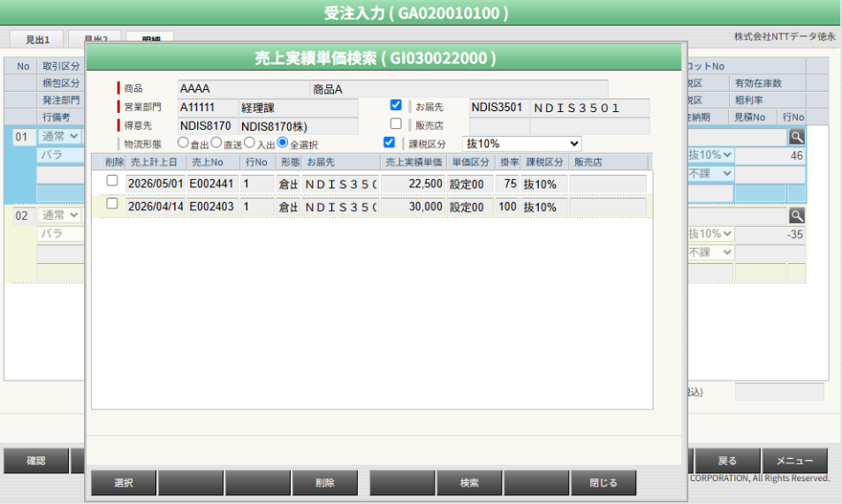Click the 売上No cell E002403

pos(213,207)
